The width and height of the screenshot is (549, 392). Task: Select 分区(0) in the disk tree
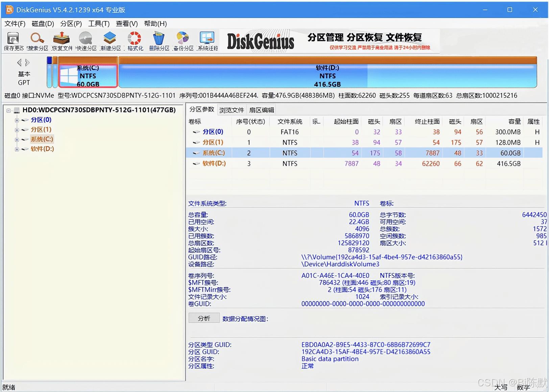(41, 120)
